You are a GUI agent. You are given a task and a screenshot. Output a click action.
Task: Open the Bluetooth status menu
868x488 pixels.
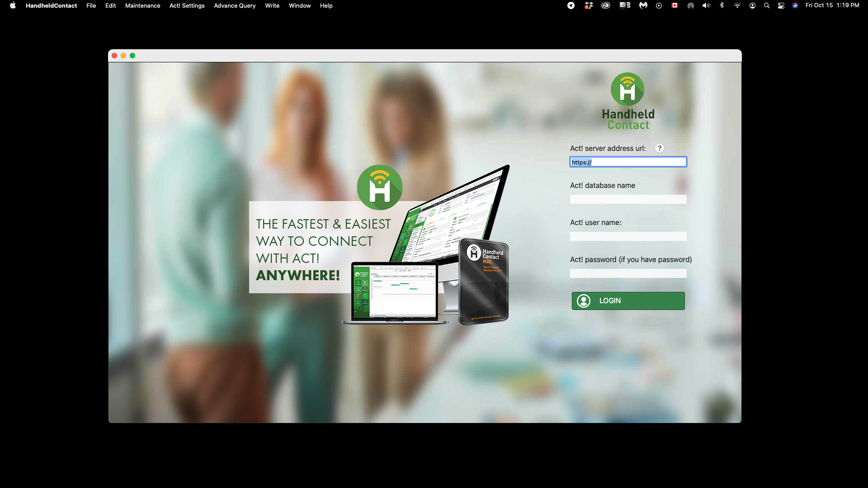[722, 5]
